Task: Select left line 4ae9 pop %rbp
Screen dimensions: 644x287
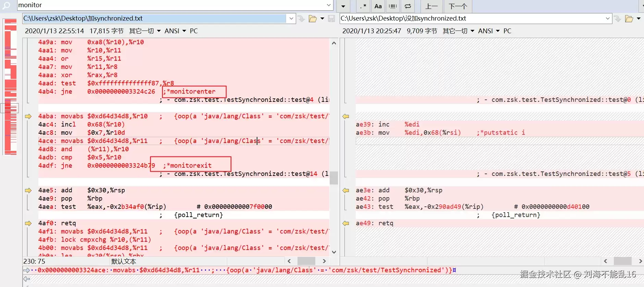Action: click(70, 199)
